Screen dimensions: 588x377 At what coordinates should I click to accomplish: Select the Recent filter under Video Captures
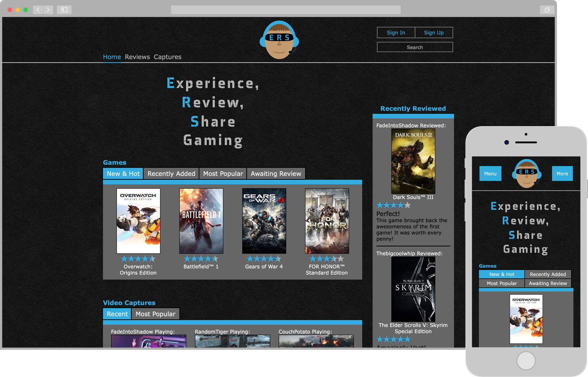[x=117, y=314]
